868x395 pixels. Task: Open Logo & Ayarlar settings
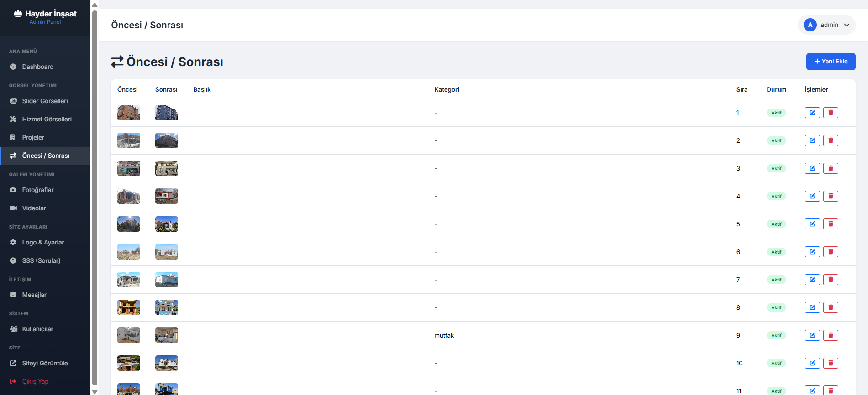45,242
